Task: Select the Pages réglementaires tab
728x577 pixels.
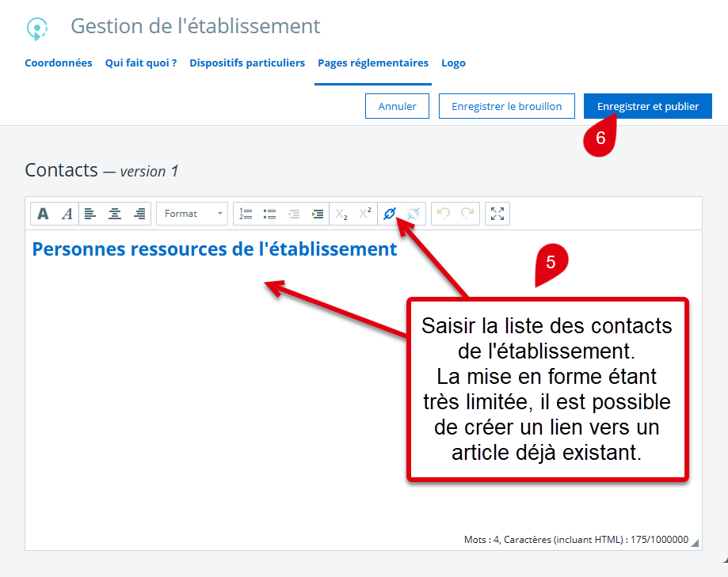Action: pyautogui.click(x=373, y=63)
